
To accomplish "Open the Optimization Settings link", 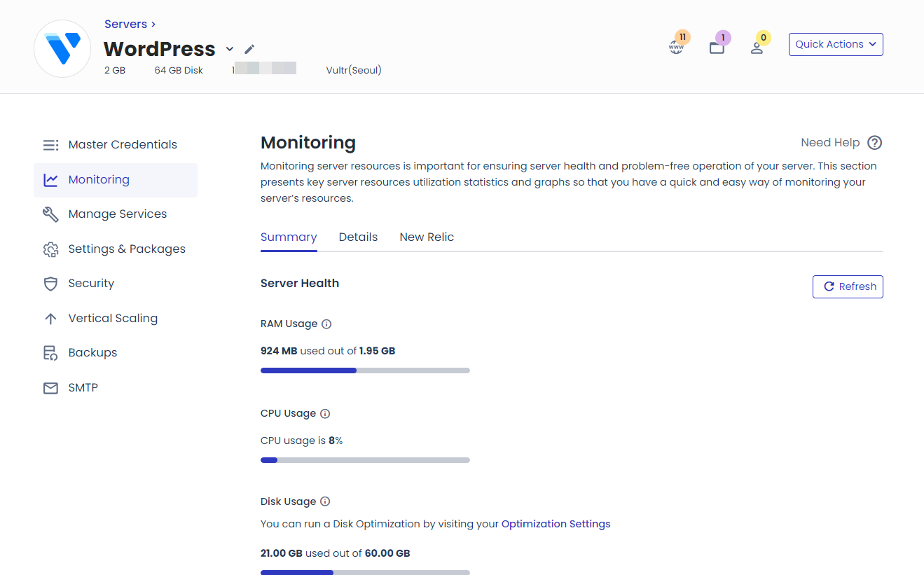I will 556,524.
